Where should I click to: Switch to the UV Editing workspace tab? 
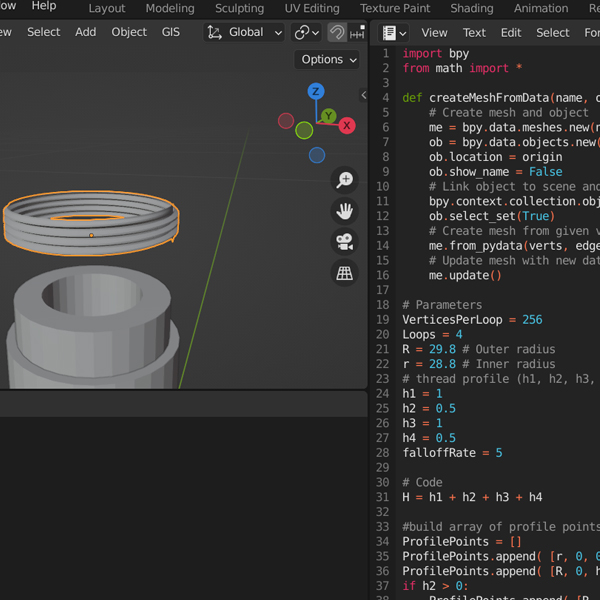[312, 8]
